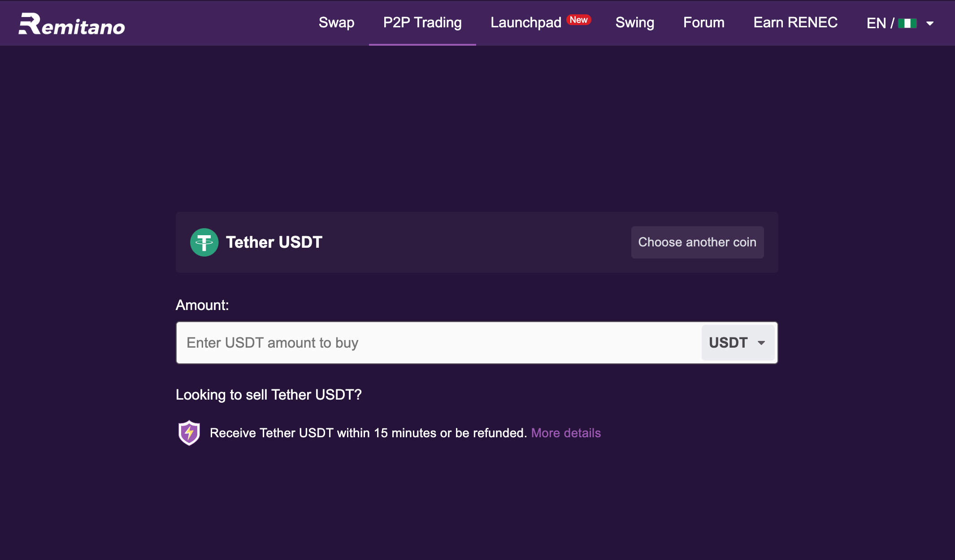
Task: Click the lightning shield icon
Action: (189, 433)
